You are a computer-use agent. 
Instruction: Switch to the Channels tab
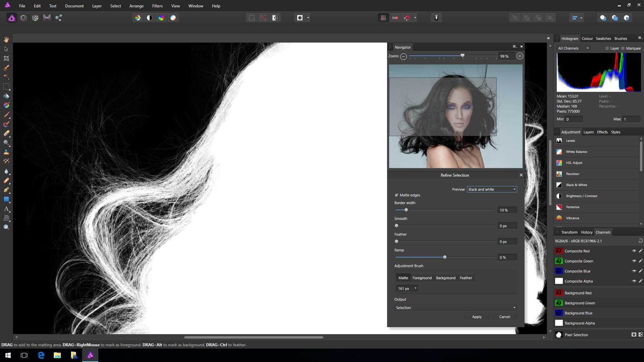602,232
